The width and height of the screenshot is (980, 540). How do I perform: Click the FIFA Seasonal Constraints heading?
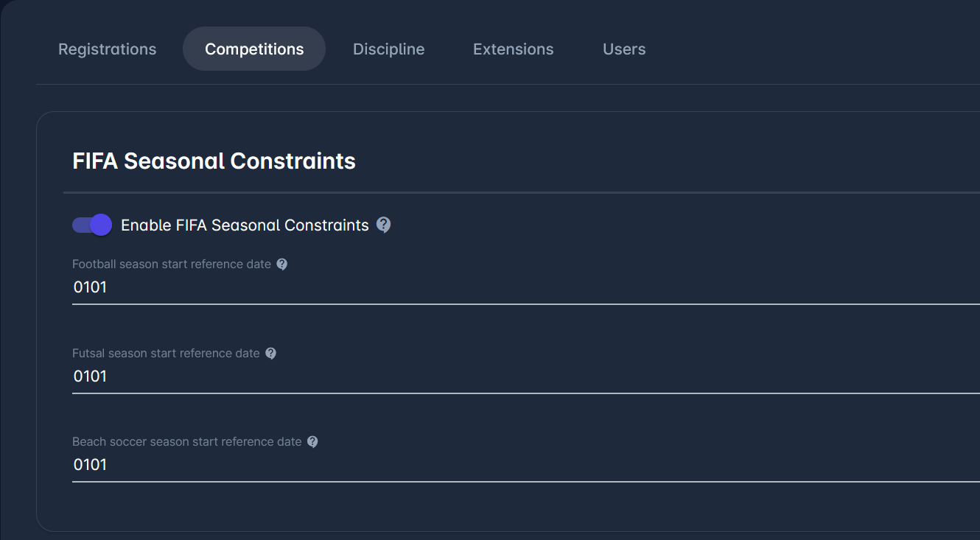coord(214,161)
